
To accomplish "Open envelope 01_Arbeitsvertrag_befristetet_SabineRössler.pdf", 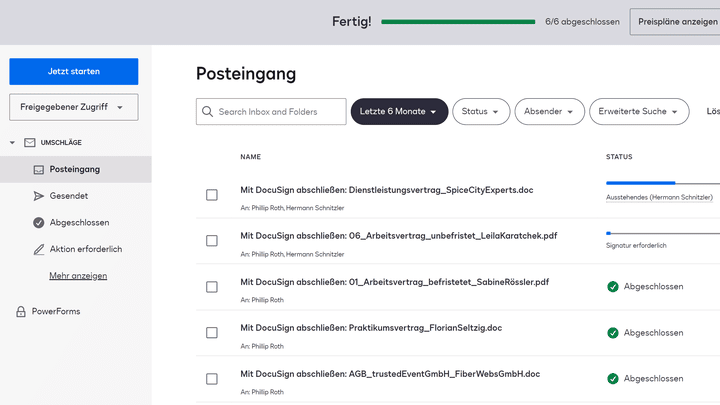I will click(394, 282).
